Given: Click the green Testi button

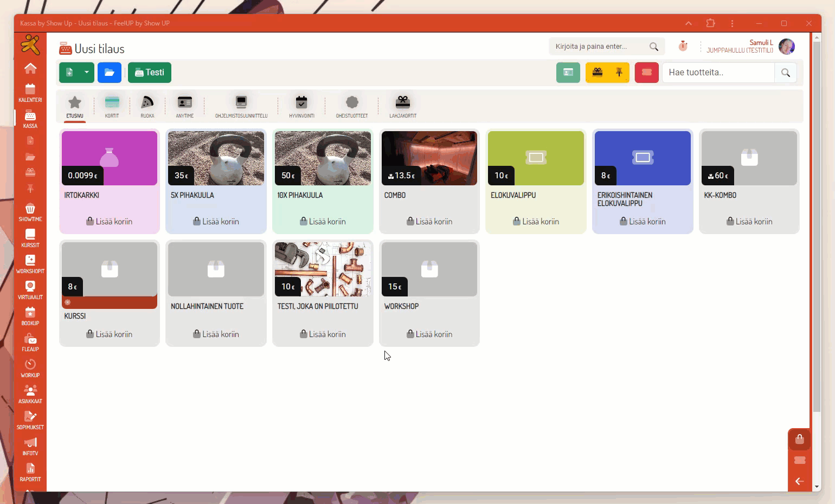Looking at the screenshot, I should 150,73.
